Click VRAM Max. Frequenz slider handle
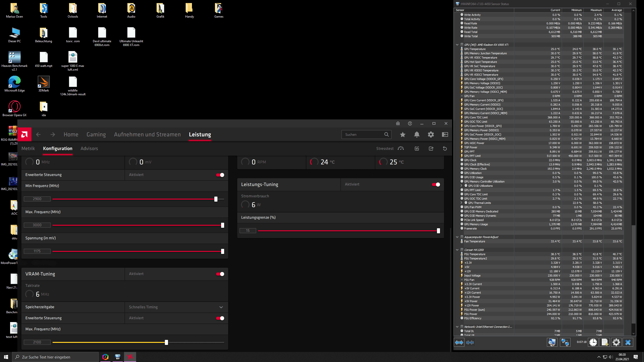The width and height of the screenshot is (644, 362). 166,342
